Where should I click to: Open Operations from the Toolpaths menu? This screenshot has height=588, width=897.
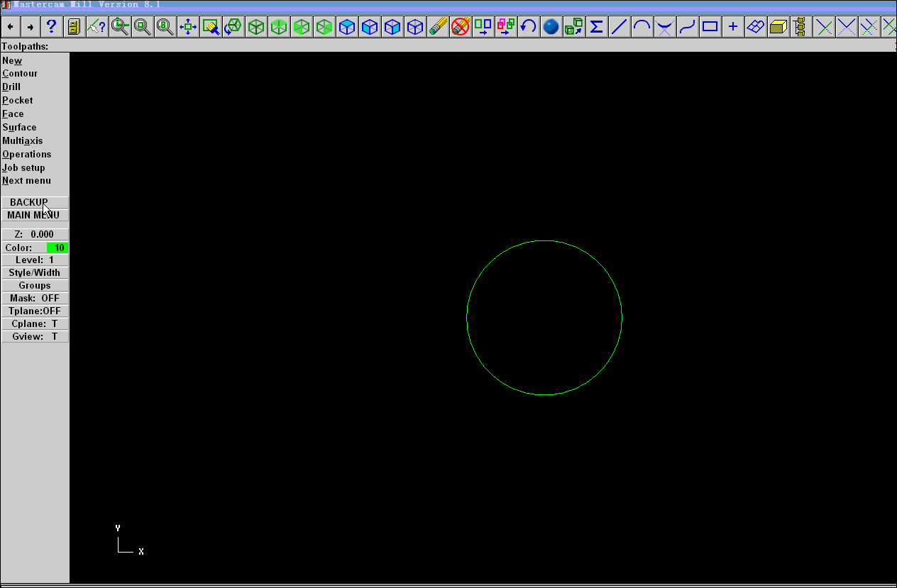click(27, 155)
